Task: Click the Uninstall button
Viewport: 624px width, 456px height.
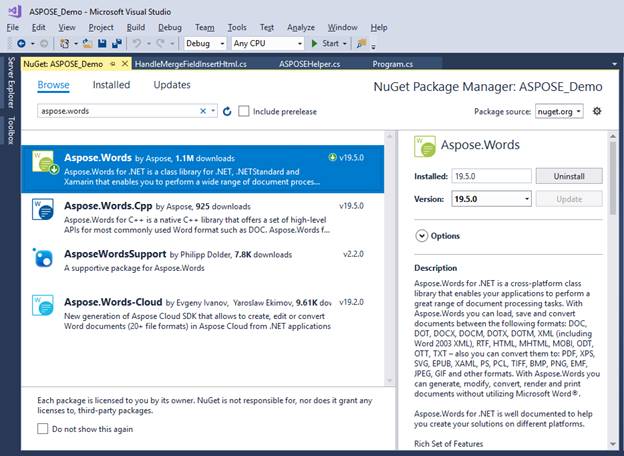Action: 569,176
